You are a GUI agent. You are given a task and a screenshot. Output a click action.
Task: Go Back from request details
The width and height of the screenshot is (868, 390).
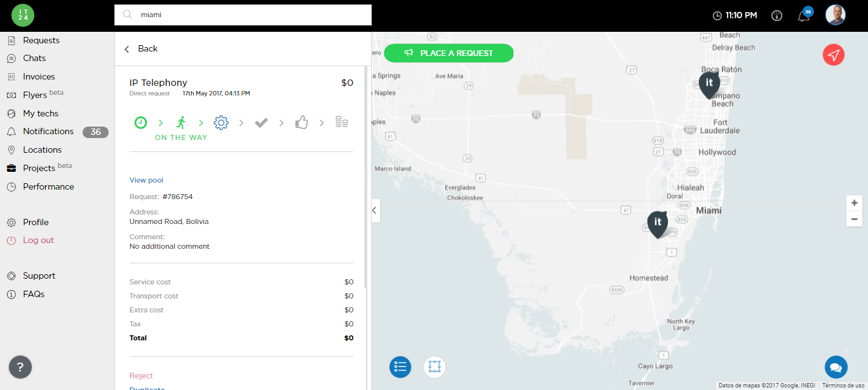(x=141, y=49)
